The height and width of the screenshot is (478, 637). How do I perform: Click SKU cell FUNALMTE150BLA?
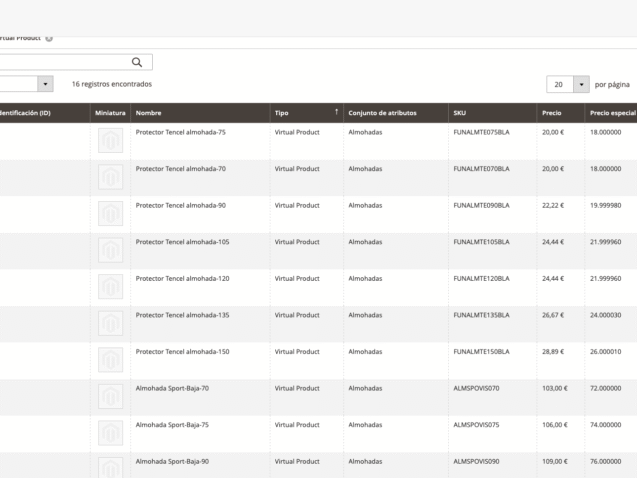[x=481, y=352]
